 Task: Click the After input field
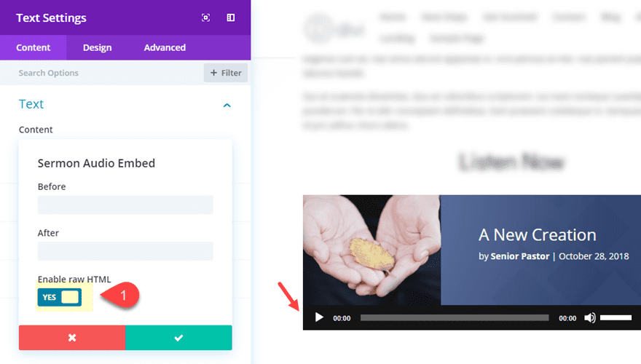[125, 251]
